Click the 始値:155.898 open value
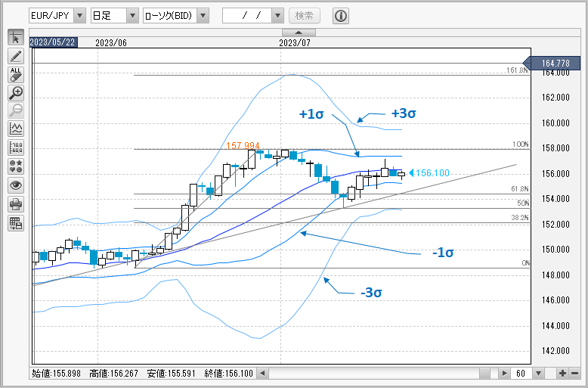 pyautogui.click(x=56, y=374)
